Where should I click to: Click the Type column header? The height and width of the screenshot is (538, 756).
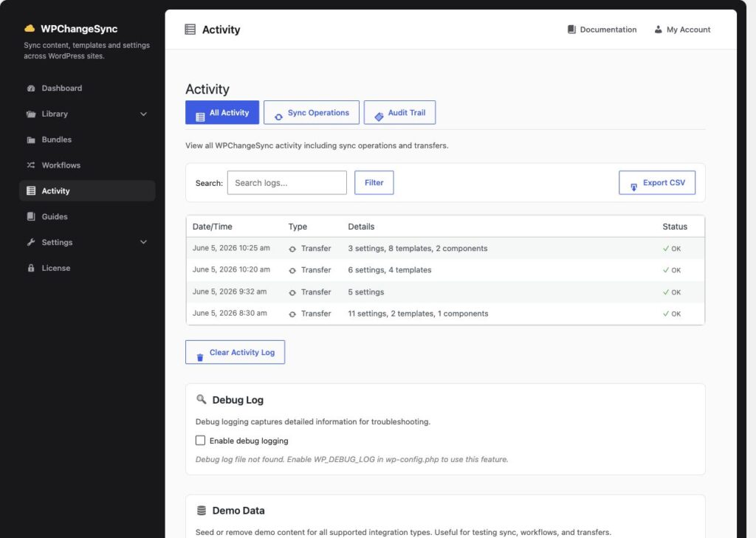(x=298, y=227)
